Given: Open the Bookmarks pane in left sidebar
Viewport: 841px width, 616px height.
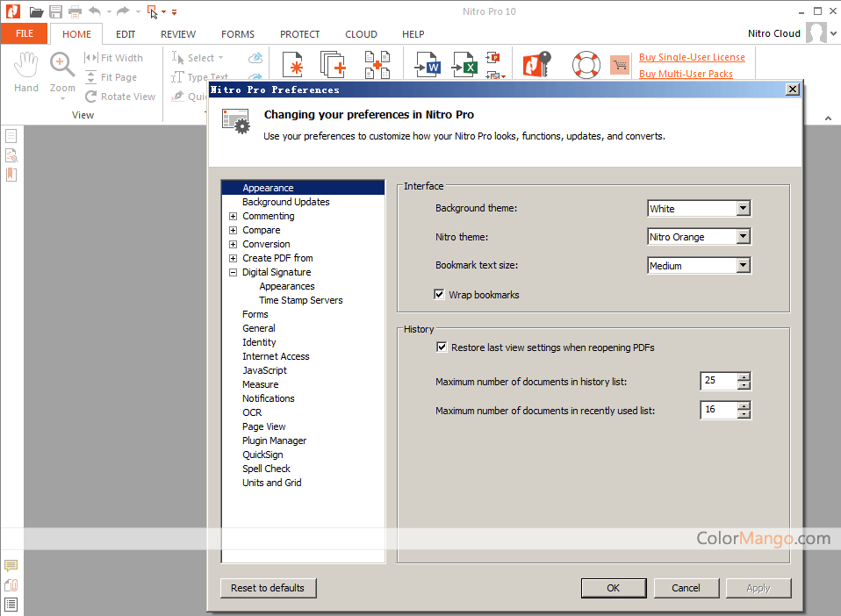Looking at the screenshot, I should pyautogui.click(x=11, y=175).
